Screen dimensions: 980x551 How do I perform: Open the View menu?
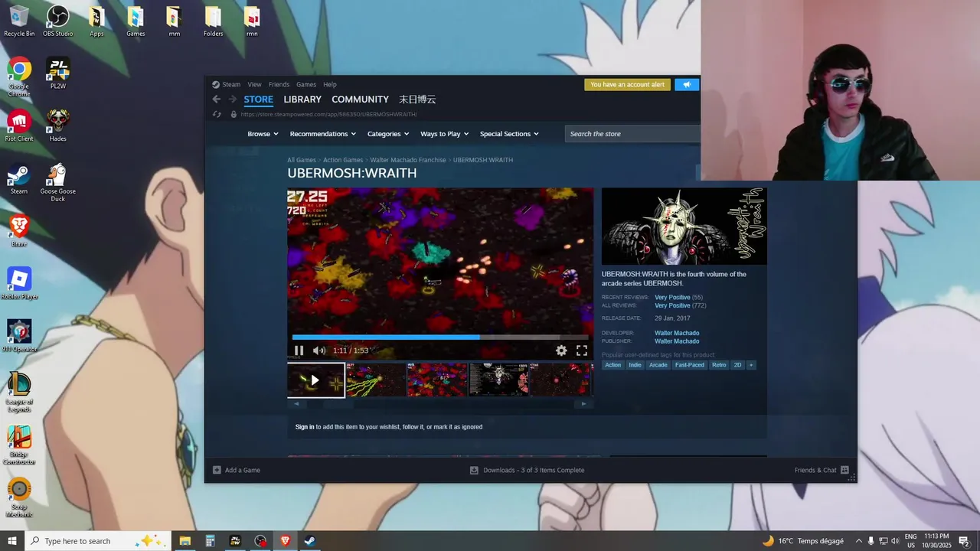coord(254,84)
